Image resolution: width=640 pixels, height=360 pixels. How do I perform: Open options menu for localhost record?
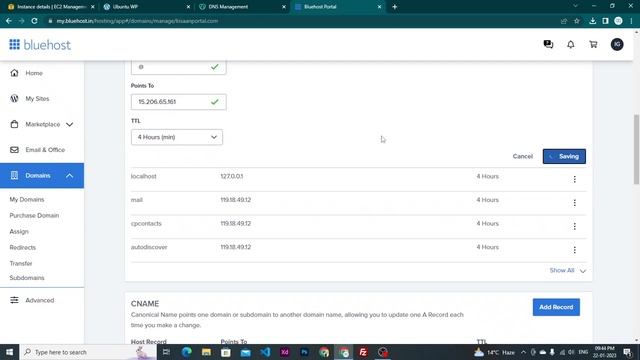(574, 179)
